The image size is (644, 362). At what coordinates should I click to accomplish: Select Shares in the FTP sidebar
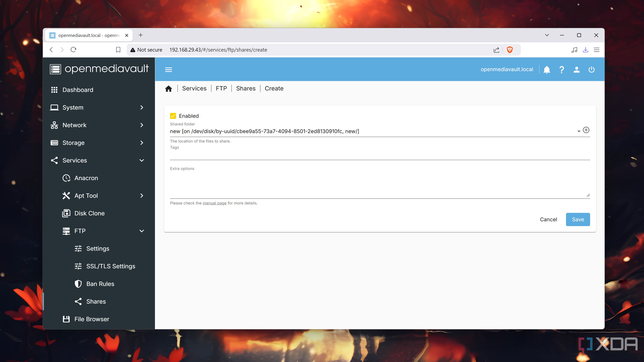point(99,301)
